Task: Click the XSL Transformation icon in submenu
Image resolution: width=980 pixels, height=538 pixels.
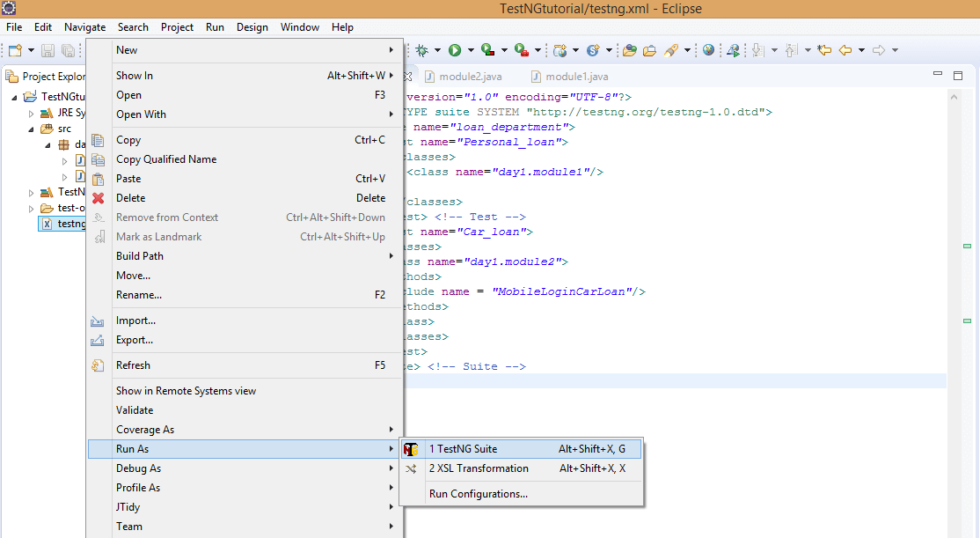Action: [x=411, y=468]
